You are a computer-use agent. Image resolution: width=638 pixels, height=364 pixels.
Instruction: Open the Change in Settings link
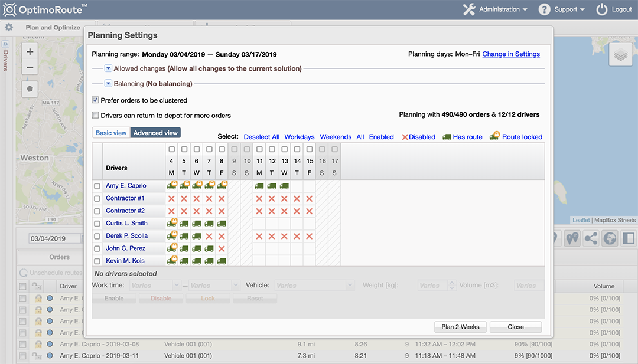(511, 54)
